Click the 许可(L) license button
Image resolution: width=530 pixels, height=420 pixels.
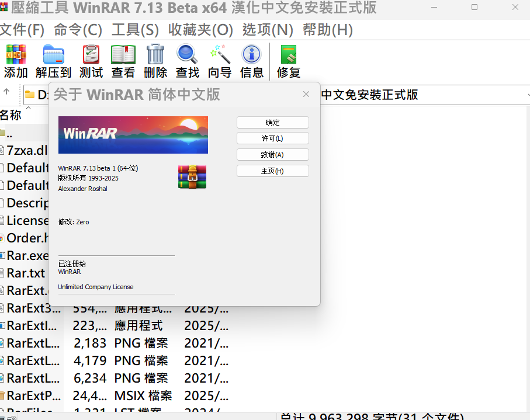tap(273, 138)
